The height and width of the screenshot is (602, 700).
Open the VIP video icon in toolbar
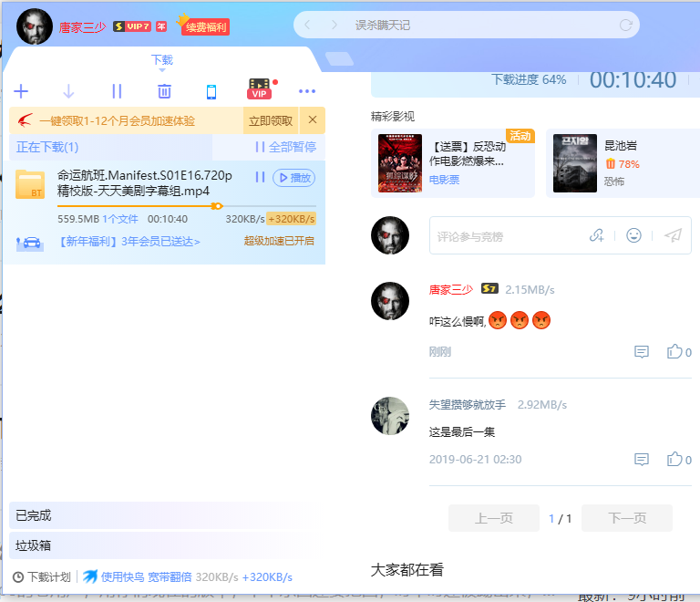(260, 89)
